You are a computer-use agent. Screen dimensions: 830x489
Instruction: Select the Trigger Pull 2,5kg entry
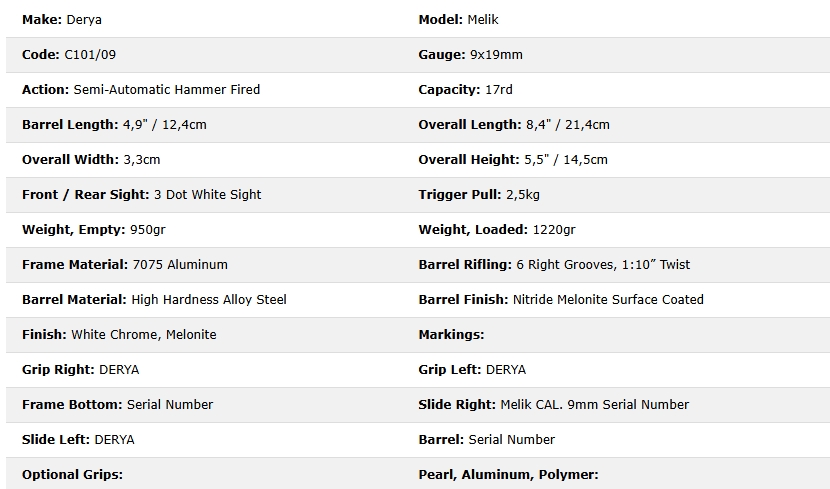[478, 195]
